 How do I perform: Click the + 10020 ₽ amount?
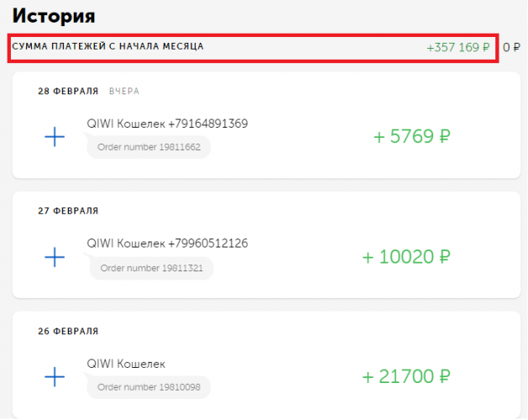tap(406, 256)
